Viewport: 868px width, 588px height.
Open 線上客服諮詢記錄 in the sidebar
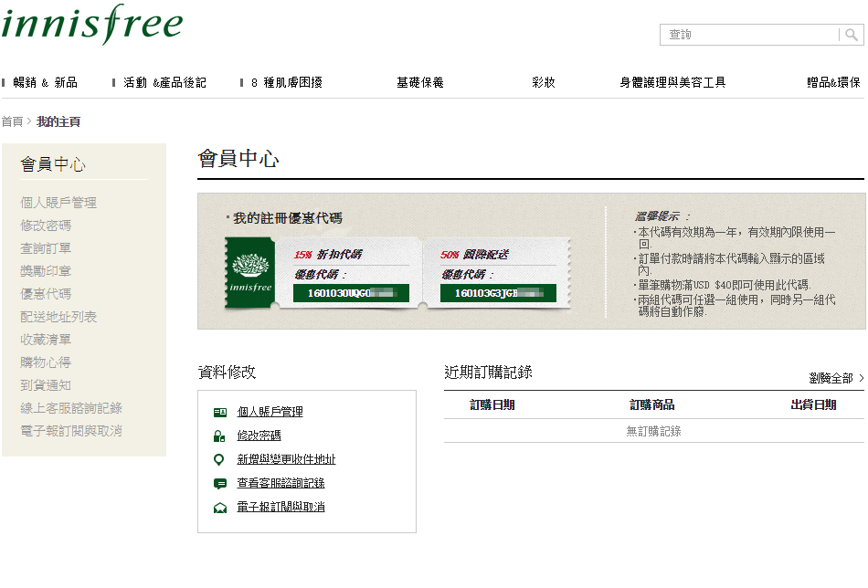tap(71, 407)
